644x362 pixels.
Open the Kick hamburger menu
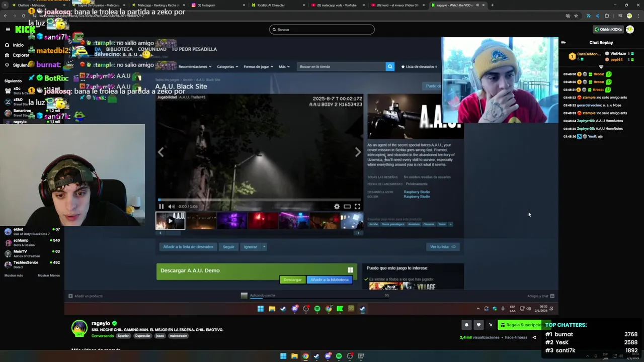click(x=8, y=29)
